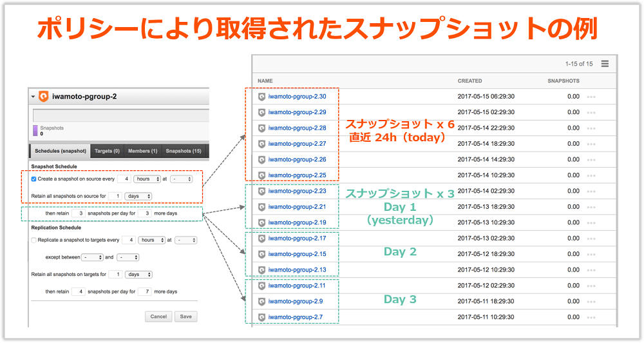Sort the list by NAME column header
The width and height of the screenshot is (644, 343).
[265, 81]
